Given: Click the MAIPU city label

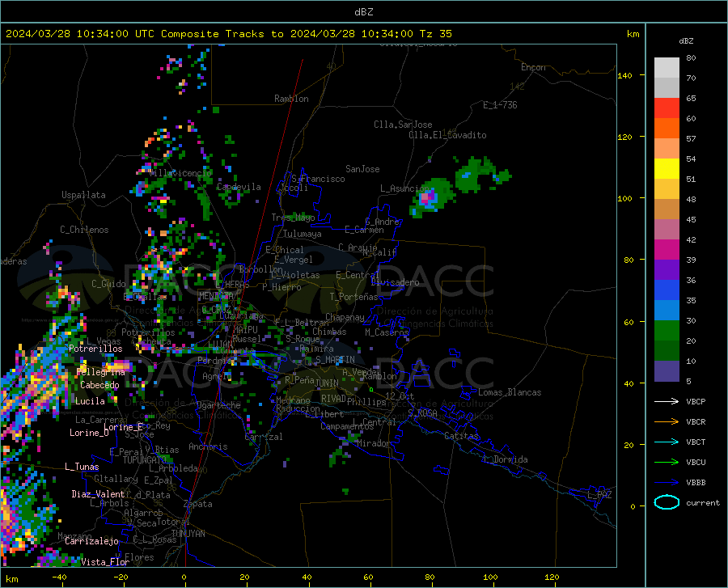Looking at the screenshot, I should tap(245, 329).
